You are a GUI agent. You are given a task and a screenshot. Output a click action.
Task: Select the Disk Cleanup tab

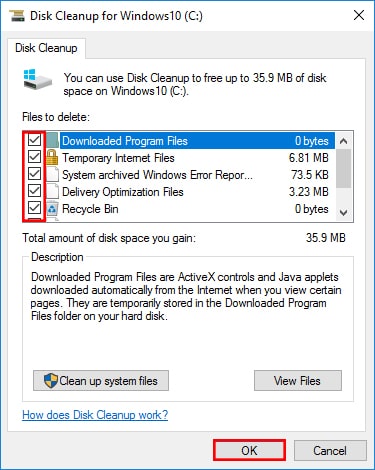coord(46,48)
